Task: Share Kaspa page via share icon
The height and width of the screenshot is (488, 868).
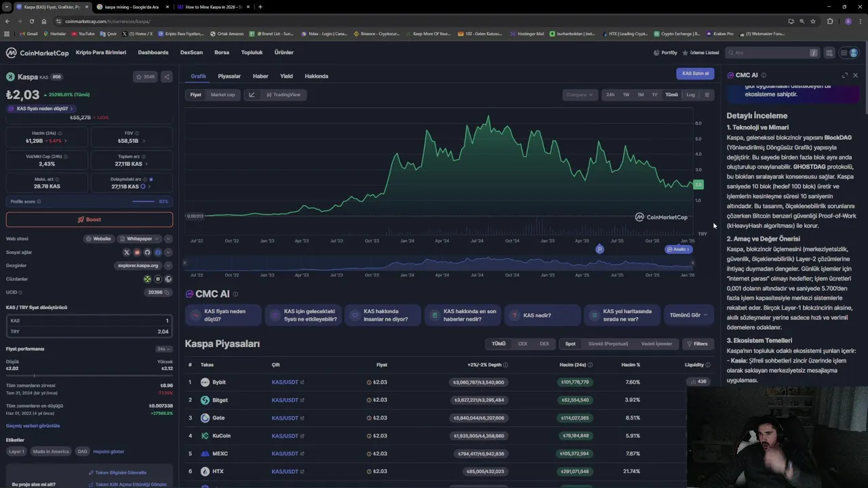Action: click(x=167, y=77)
